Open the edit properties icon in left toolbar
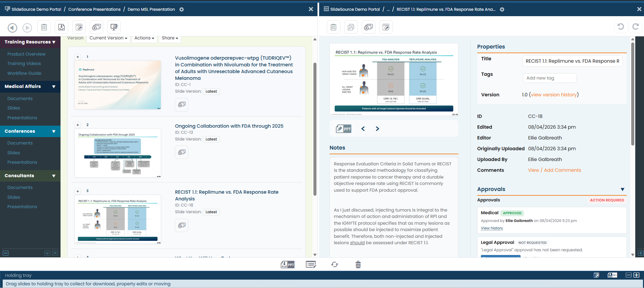The height and width of the screenshot is (288, 644). coord(79,27)
